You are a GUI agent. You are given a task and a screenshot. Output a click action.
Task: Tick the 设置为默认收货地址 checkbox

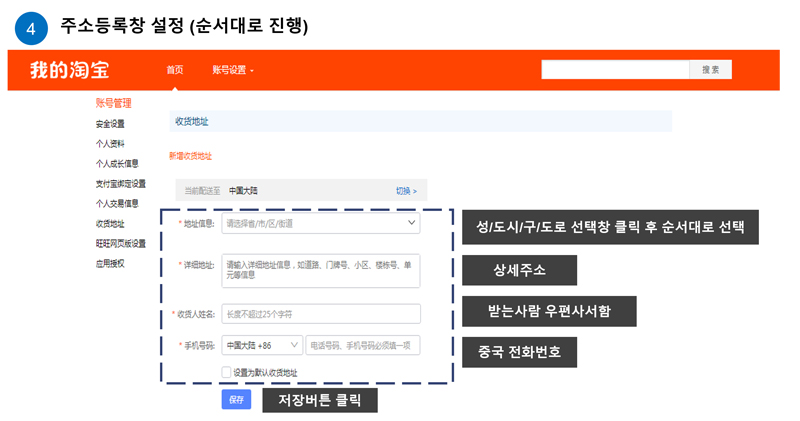click(x=227, y=372)
